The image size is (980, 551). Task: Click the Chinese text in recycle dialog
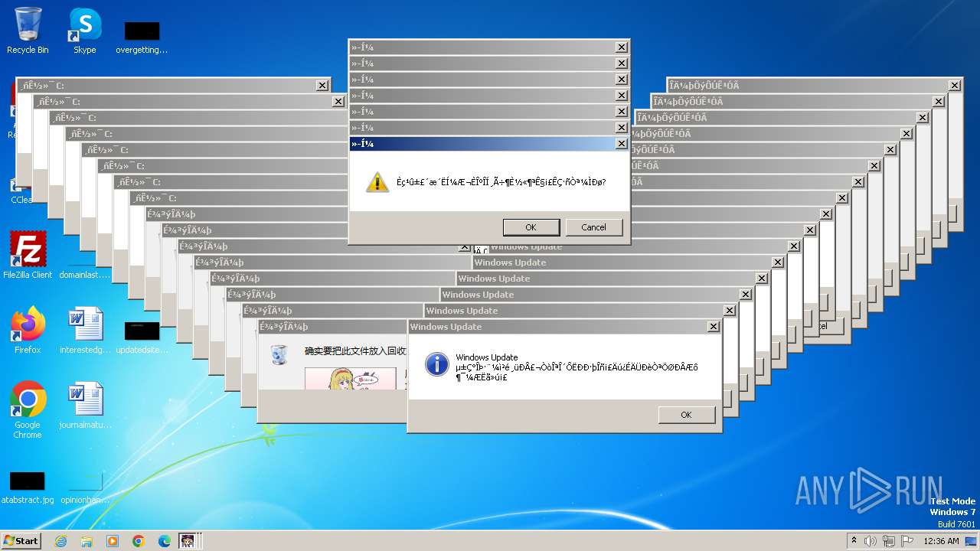point(355,351)
